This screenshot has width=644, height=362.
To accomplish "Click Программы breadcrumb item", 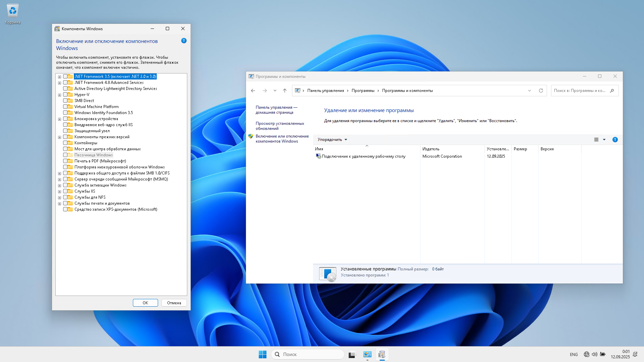I will [363, 91].
